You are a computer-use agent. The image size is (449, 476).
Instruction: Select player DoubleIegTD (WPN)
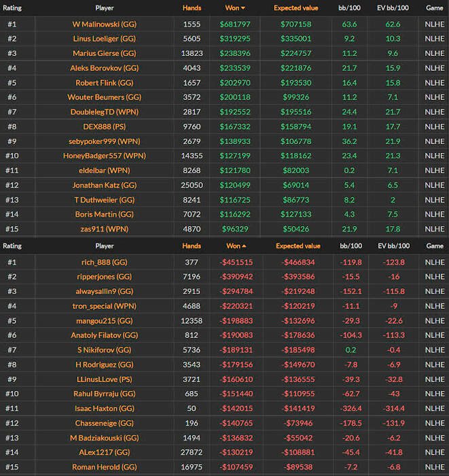pyautogui.click(x=105, y=112)
